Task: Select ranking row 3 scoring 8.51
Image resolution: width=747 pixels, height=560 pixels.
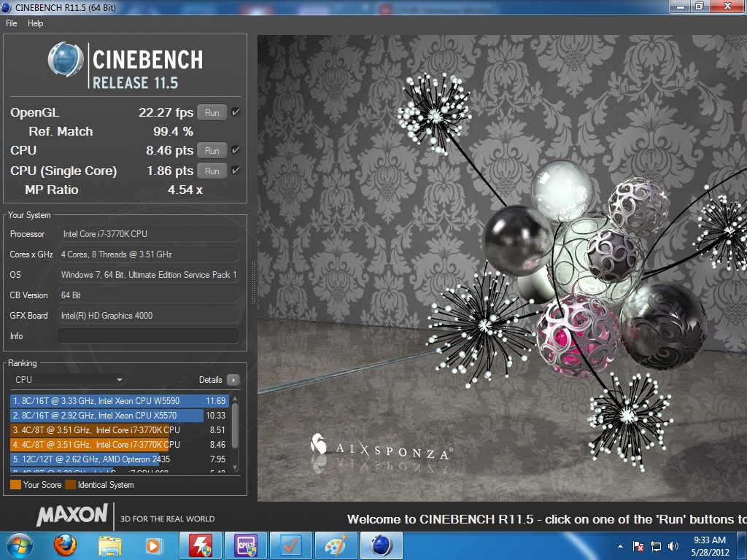Action: (120, 430)
